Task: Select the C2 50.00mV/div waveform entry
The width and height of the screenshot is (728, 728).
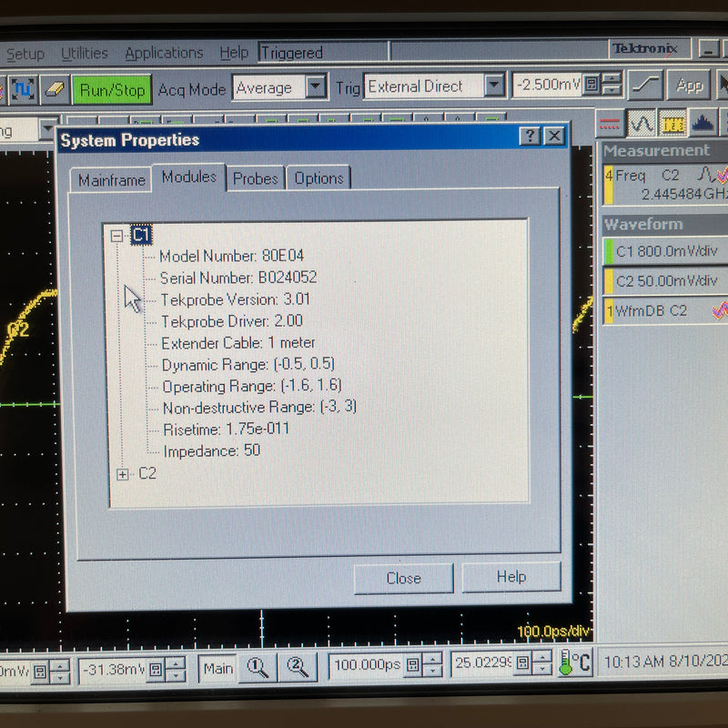Action: coord(665,281)
